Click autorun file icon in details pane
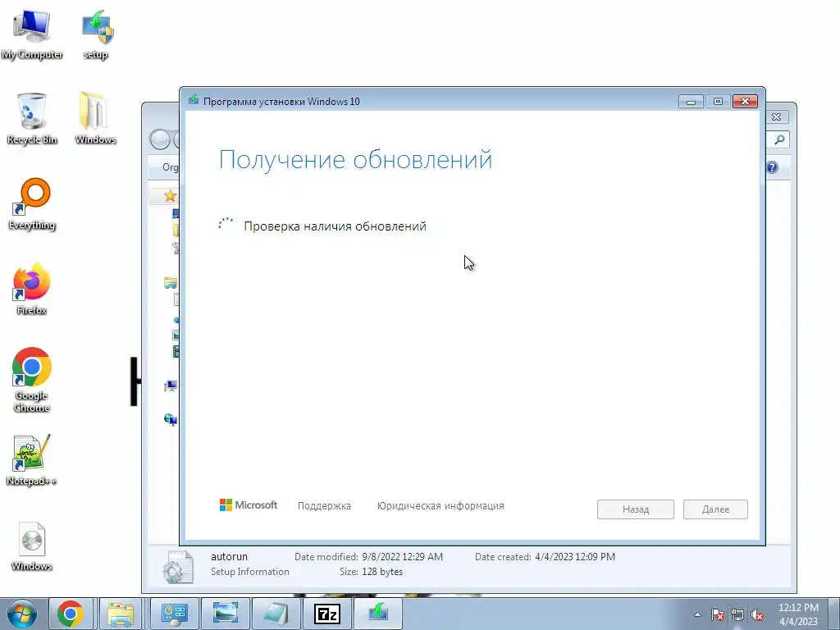840x630 pixels. pos(177,567)
